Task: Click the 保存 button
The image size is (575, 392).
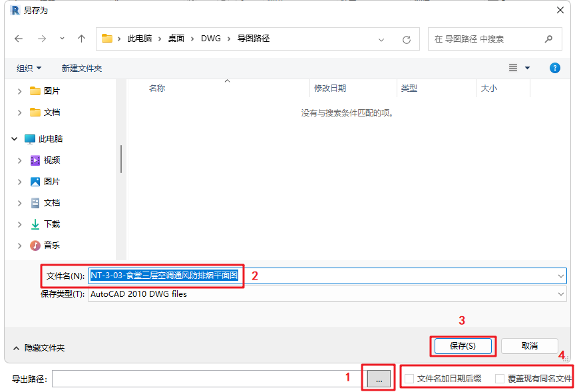Action: pyautogui.click(x=463, y=346)
